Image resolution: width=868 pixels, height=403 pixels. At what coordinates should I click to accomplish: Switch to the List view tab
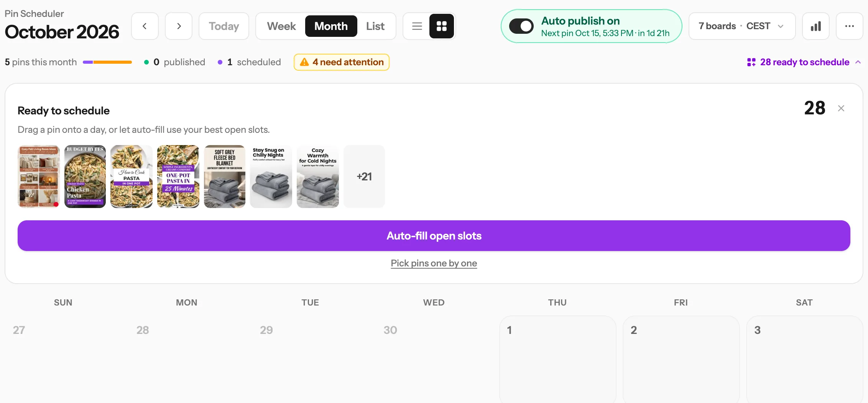(x=375, y=26)
